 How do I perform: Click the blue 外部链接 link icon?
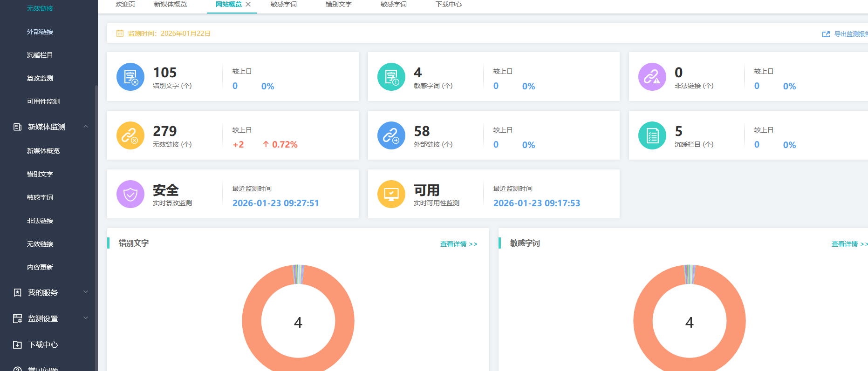click(391, 135)
